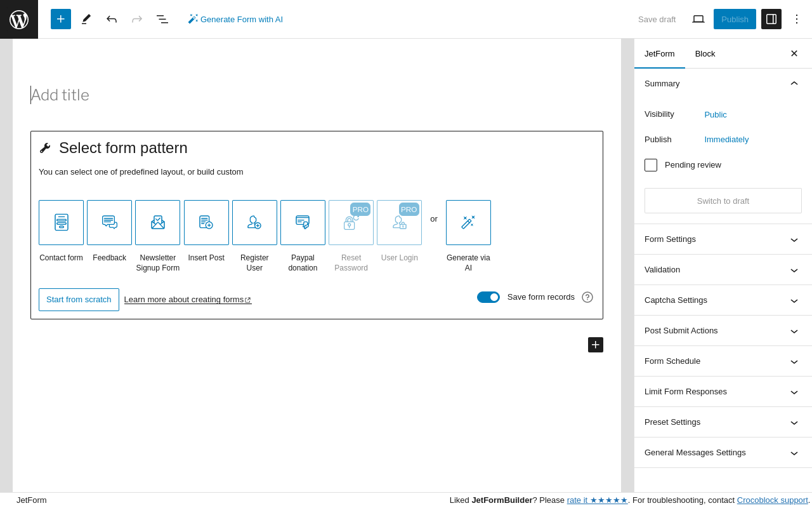
Task: Toggle the Save form records switch
Action: pos(488,297)
